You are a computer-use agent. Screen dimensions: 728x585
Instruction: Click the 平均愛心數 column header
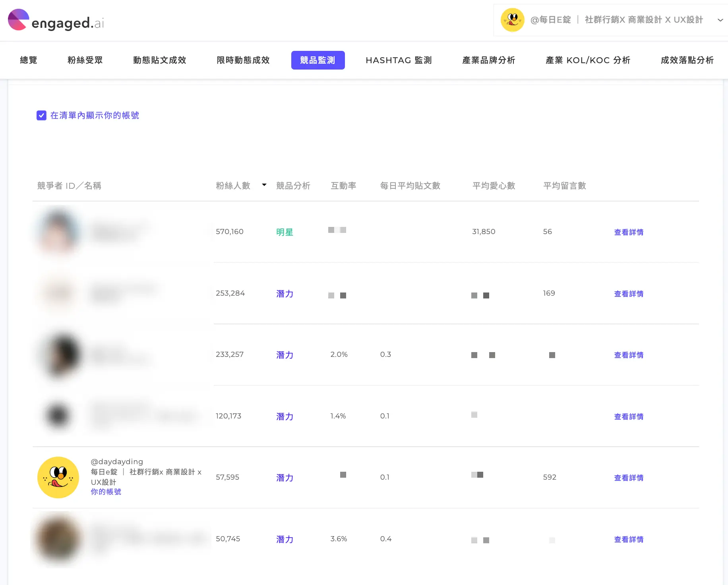click(494, 186)
